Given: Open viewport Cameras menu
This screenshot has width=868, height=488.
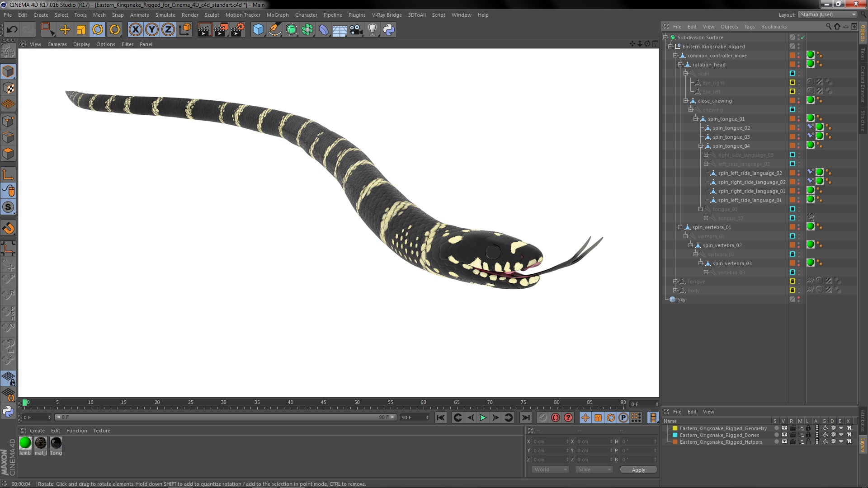Looking at the screenshot, I should pyautogui.click(x=57, y=44).
